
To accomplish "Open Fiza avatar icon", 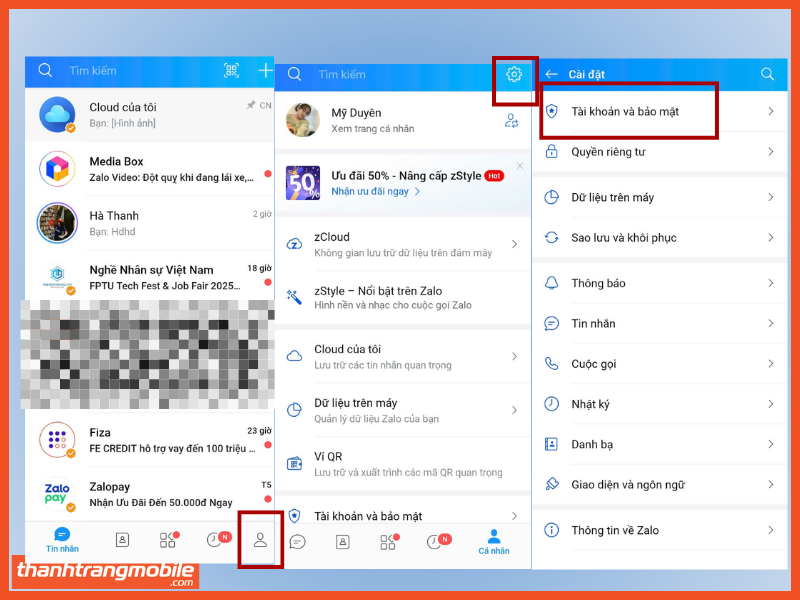I will (x=57, y=440).
